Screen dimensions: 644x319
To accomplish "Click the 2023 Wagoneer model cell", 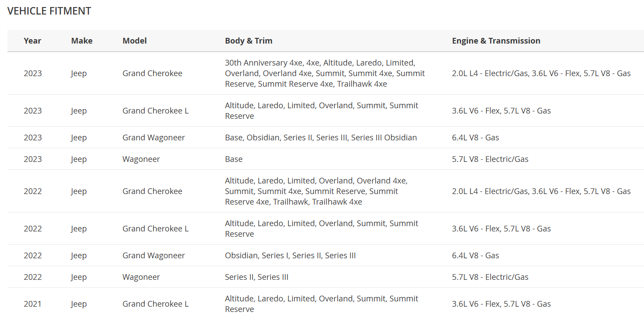I will point(141,159).
